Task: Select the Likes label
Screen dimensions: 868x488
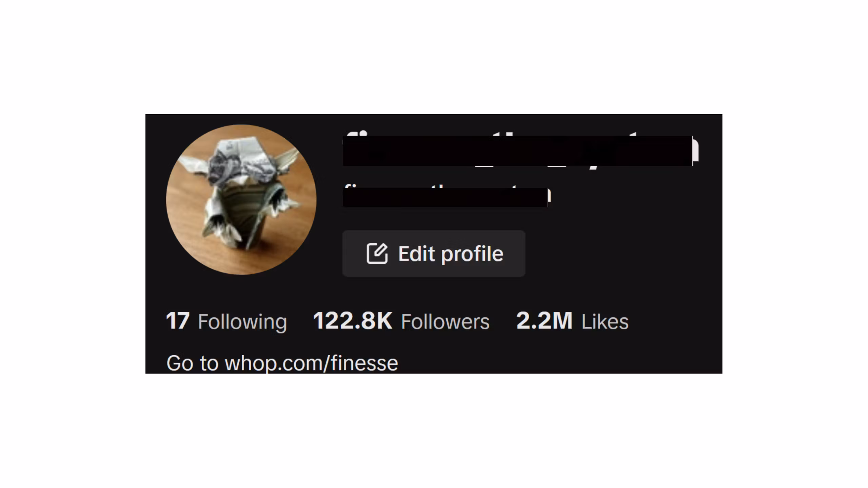Action: point(605,322)
